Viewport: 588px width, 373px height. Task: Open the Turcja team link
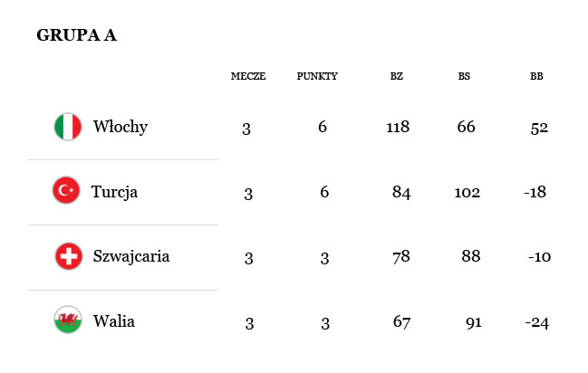[114, 192]
